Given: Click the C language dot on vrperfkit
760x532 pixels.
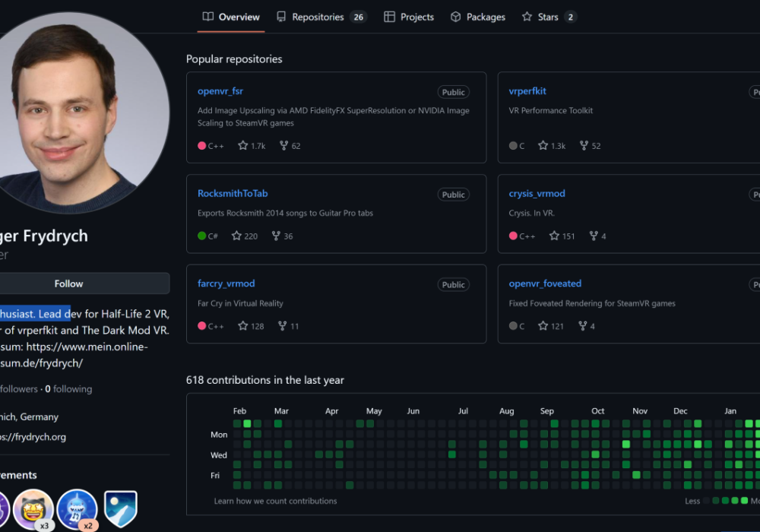Looking at the screenshot, I should click(513, 146).
